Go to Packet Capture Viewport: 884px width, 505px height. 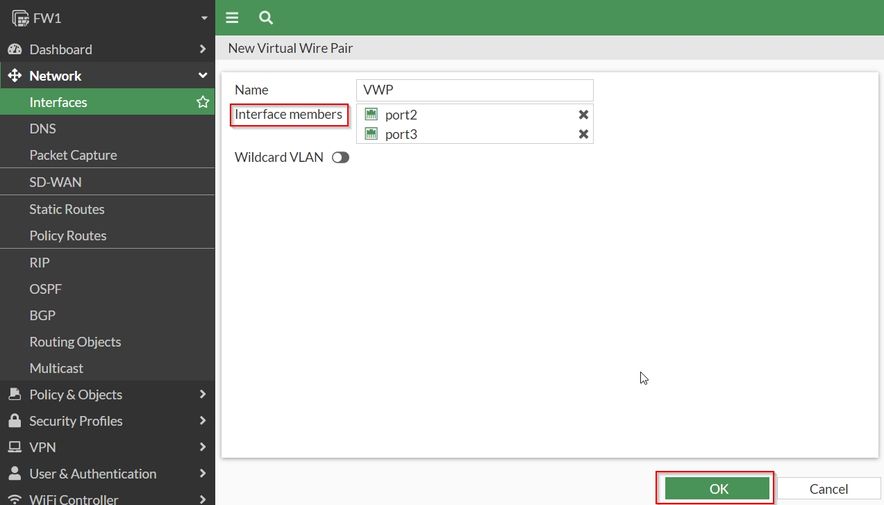click(107, 155)
